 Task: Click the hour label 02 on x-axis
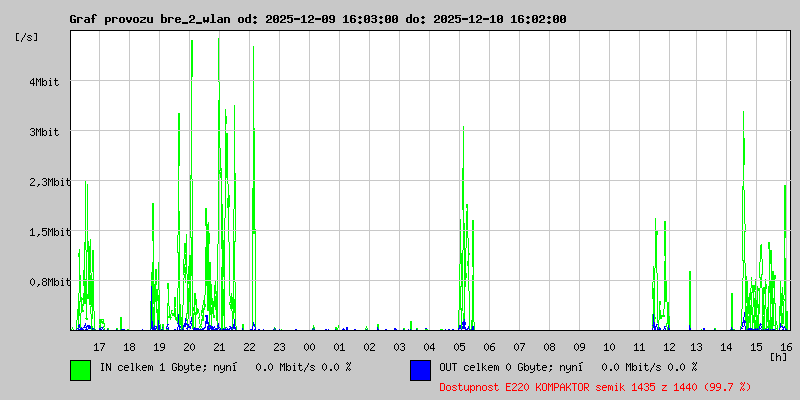pos(369,347)
